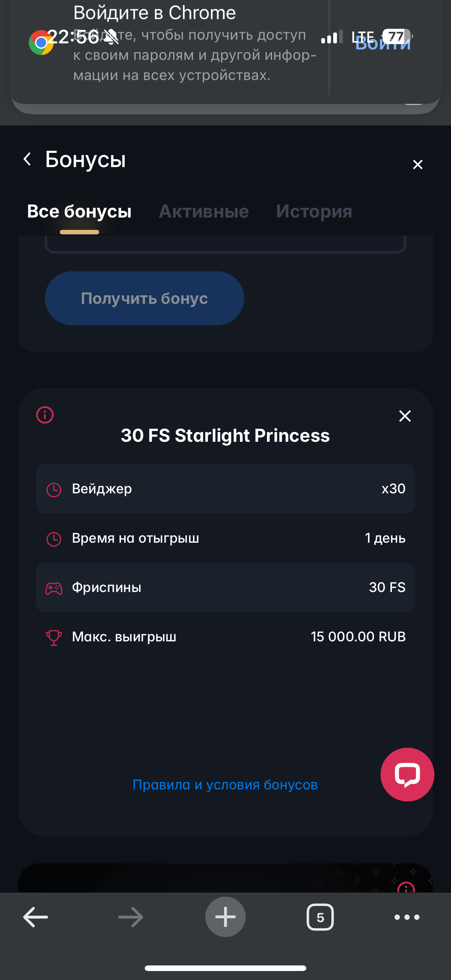Viewport: 451px width, 980px height.
Task: Open info icon on Starlight Princess card
Action: (45, 415)
